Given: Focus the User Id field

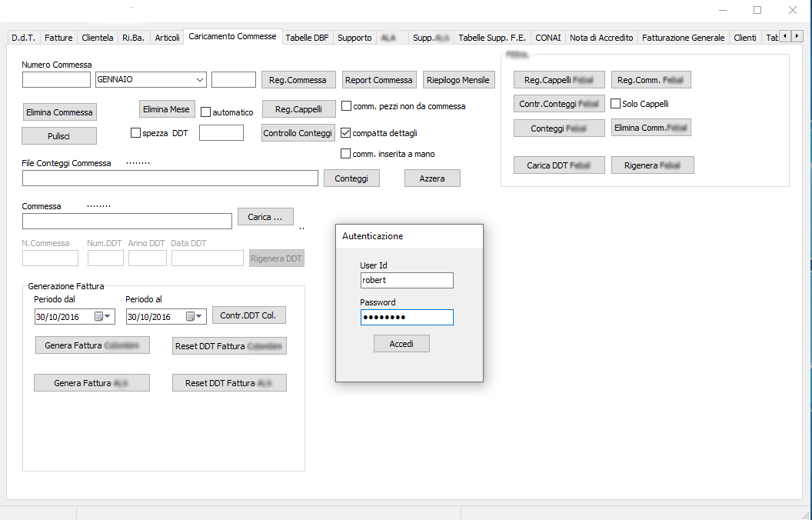Looking at the screenshot, I should pos(407,280).
